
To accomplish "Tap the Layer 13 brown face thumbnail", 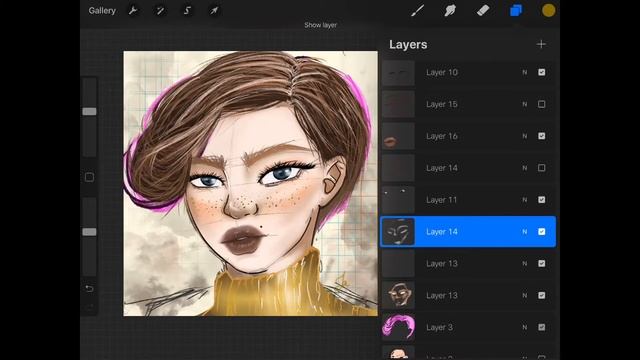I will 398,295.
